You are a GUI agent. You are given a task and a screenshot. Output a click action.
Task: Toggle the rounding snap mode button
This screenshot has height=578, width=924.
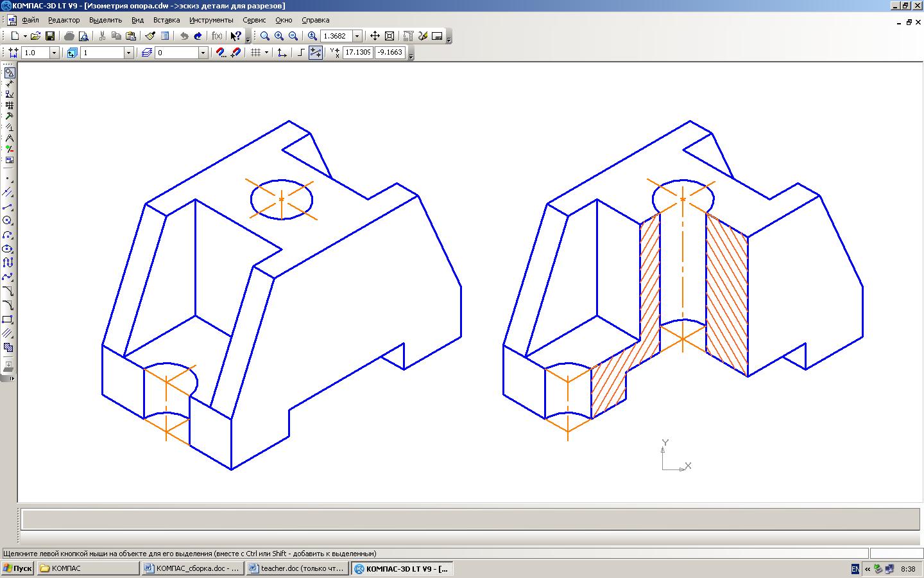[315, 53]
